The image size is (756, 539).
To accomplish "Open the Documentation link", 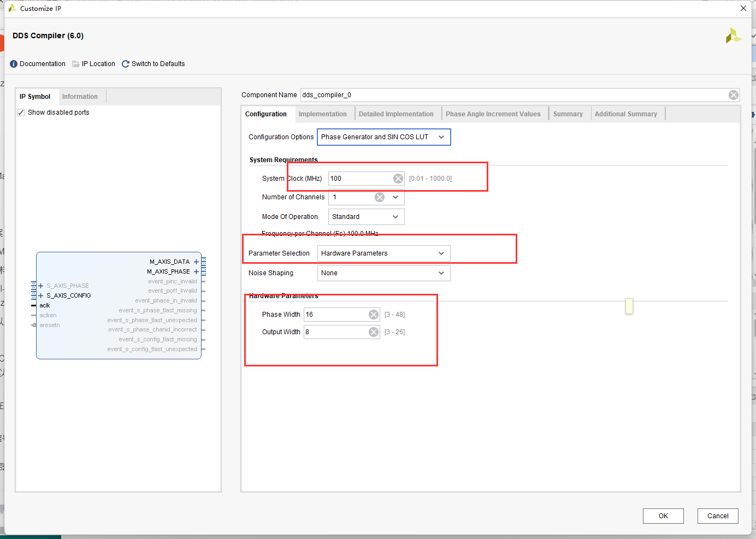I will pos(43,64).
